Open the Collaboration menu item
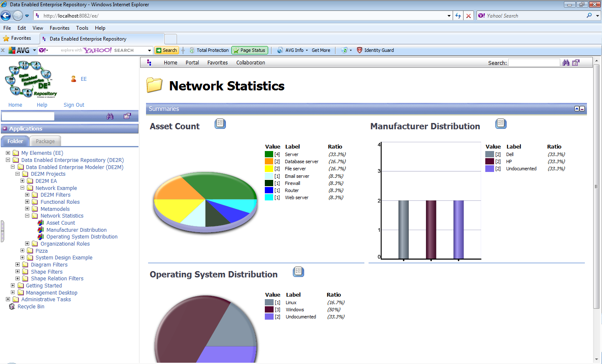This screenshot has width=602, height=364. (251, 63)
